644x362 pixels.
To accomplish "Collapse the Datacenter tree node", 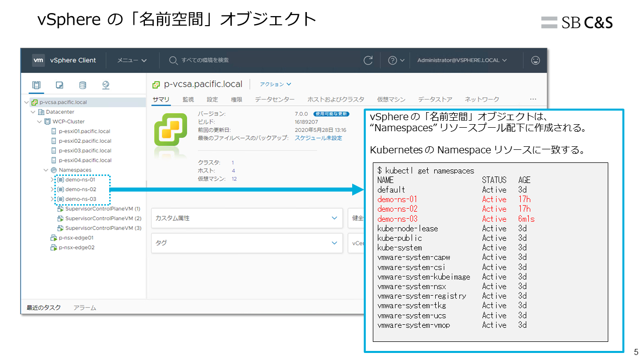I will click(x=33, y=112).
